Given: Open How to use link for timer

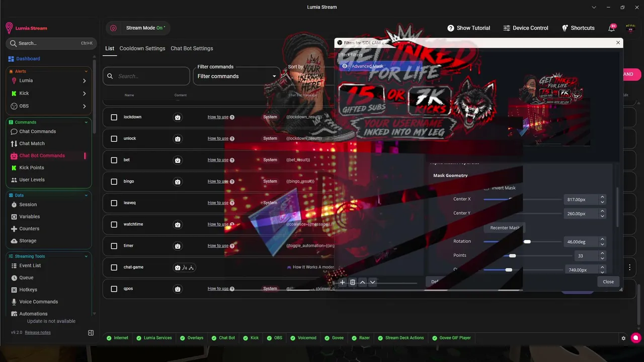Looking at the screenshot, I should [x=218, y=246].
